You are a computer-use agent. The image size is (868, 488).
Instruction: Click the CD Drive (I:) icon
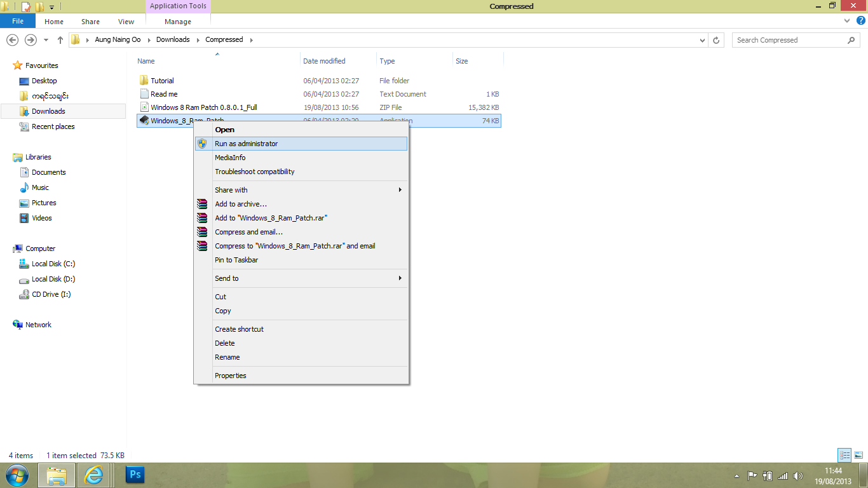coord(24,294)
